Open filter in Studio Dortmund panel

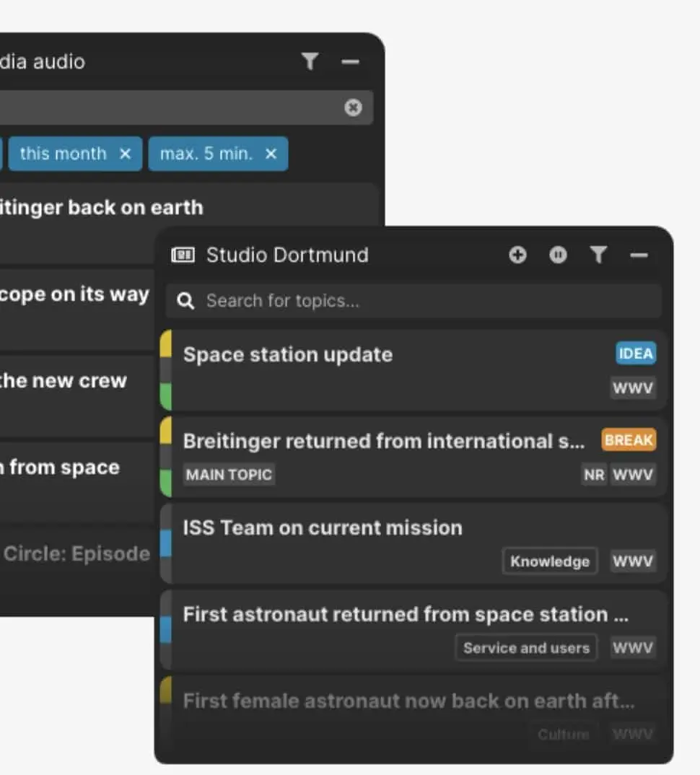598,255
